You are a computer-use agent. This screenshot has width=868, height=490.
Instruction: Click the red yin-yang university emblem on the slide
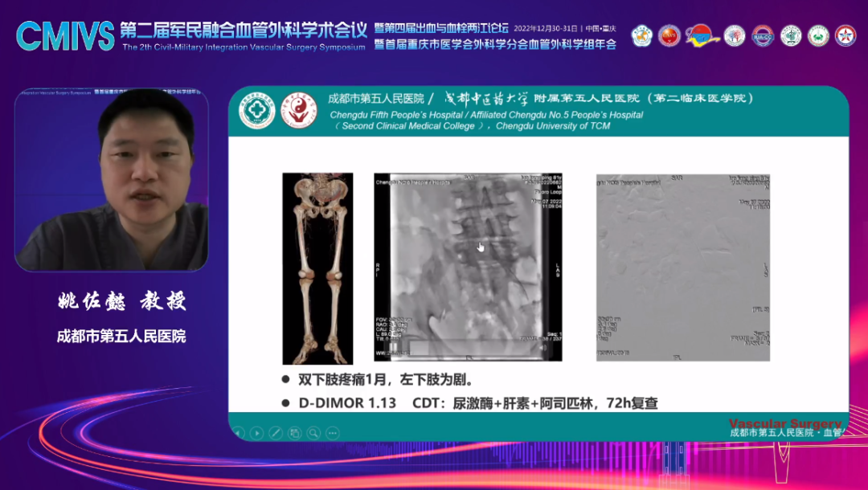pos(299,111)
